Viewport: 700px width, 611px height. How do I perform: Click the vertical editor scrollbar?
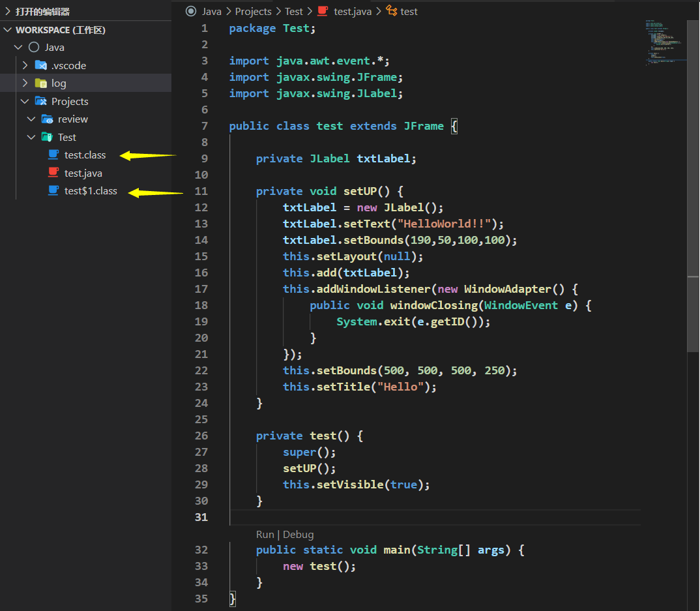(693, 188)
